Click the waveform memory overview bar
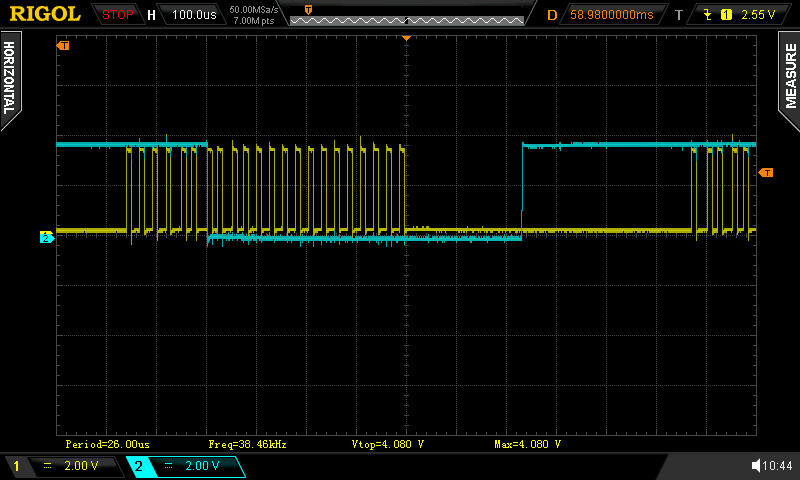The height and width of the screenshot is (480, 800). [x=406, y=15]
